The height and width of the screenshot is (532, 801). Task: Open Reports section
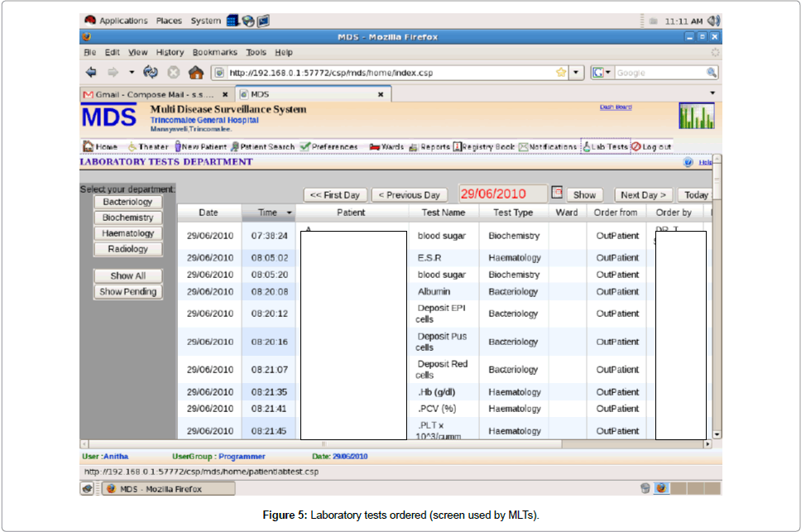429,146
